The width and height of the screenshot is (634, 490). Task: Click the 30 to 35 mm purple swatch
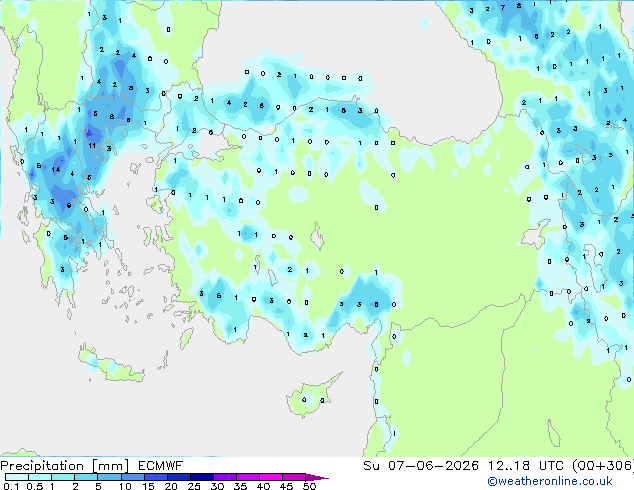tap(224, 477)
